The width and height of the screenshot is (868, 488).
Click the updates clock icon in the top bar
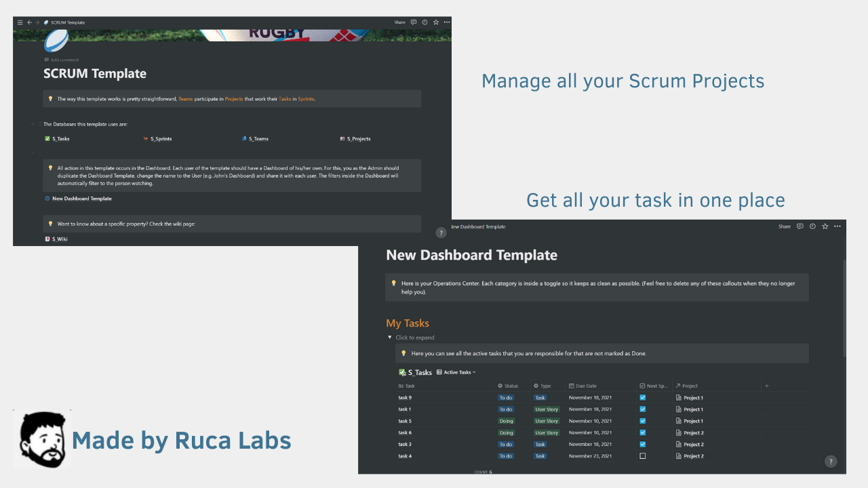tap(425, 22)
